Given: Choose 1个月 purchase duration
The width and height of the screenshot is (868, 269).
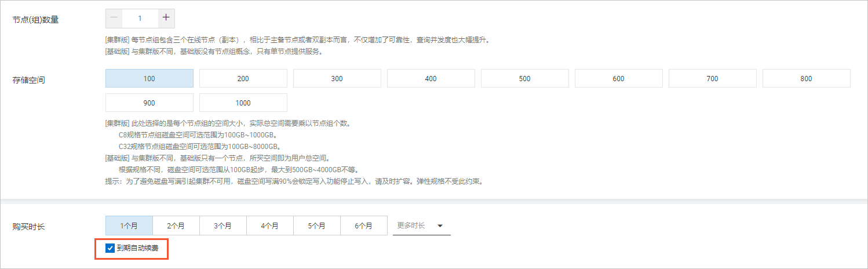Looking at the screenshot, I should 129,226.
